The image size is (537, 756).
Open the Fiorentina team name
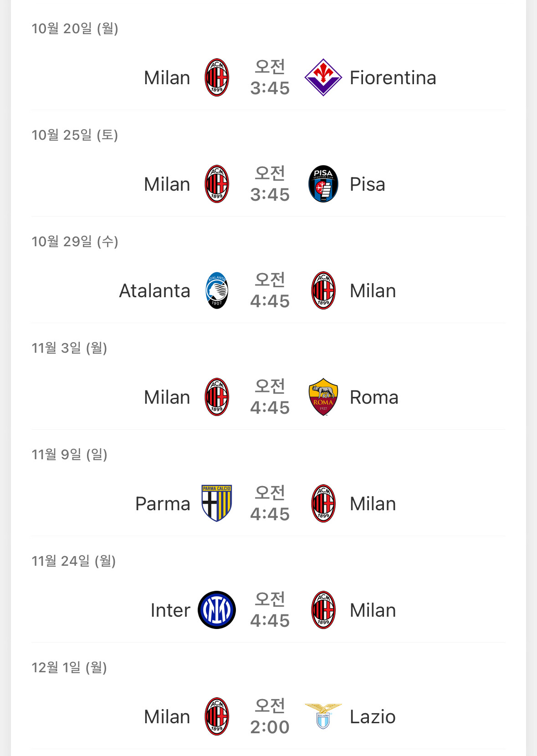393,78
